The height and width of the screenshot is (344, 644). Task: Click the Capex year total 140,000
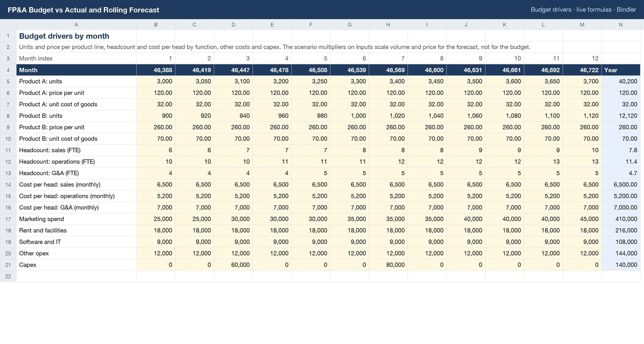(x=621, y=265)
